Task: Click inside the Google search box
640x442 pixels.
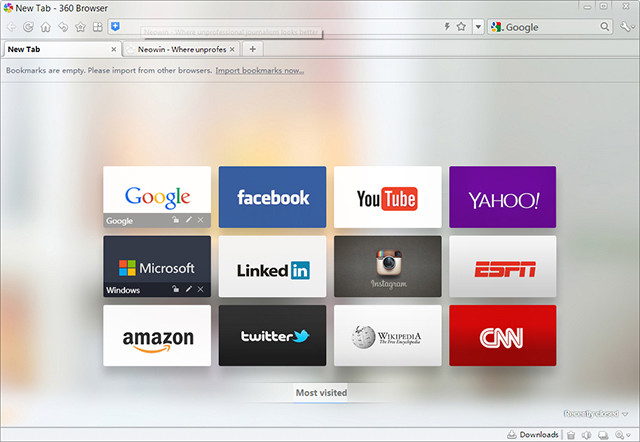Action: coord(551,27)
